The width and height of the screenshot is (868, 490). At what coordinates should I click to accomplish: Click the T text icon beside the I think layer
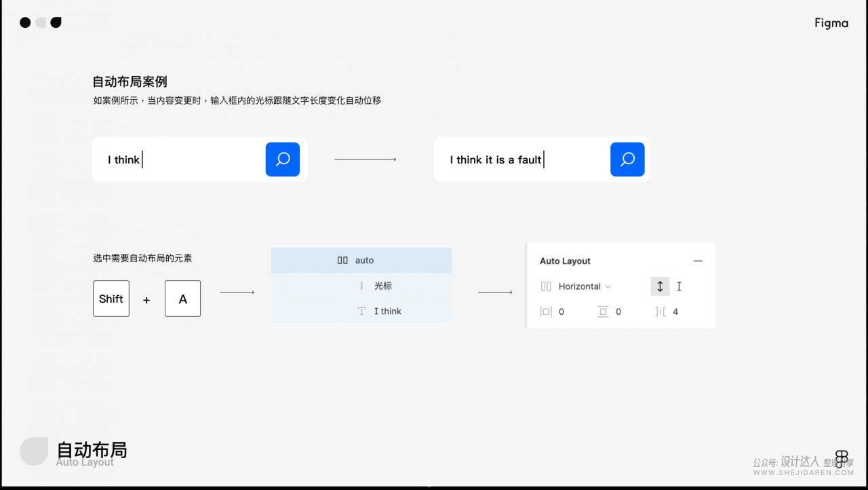click(x=361, y=311)
